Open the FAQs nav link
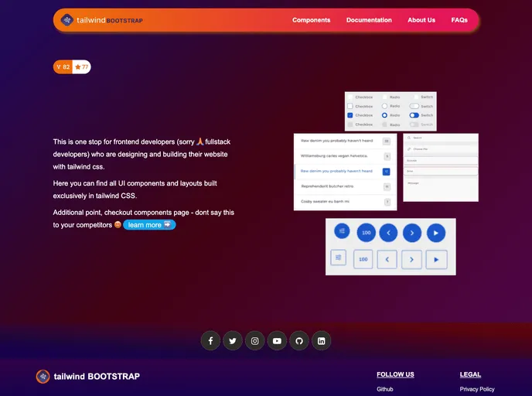Screen dimensions: 532x396 pyautogui.click(x=459, y=20)
